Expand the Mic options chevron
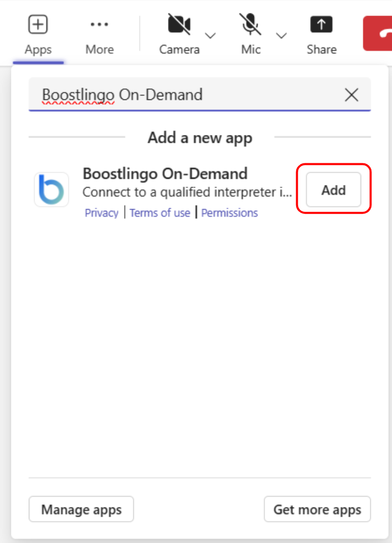Image resolution: width=392 pixels, height=543 pixels. pos(281,36)
